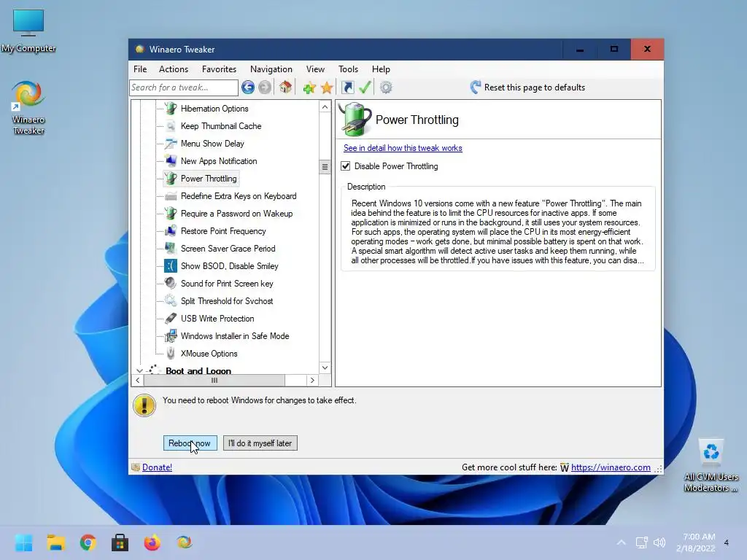
Task: Open the Tools menu
Action: [348, 69]
